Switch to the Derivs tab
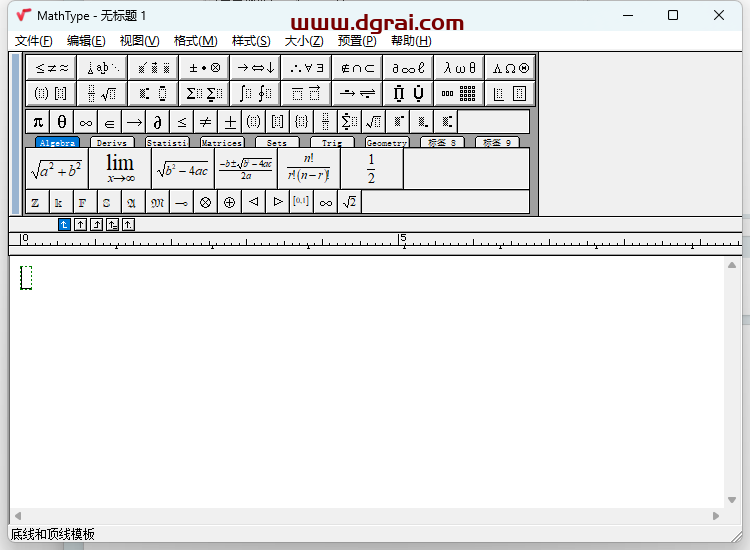 [x=112, y=143]
